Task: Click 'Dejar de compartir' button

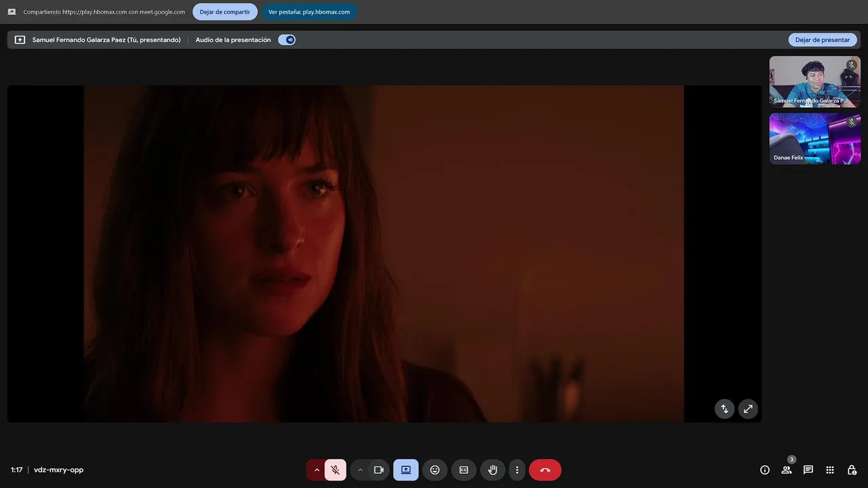Action: 224,12
